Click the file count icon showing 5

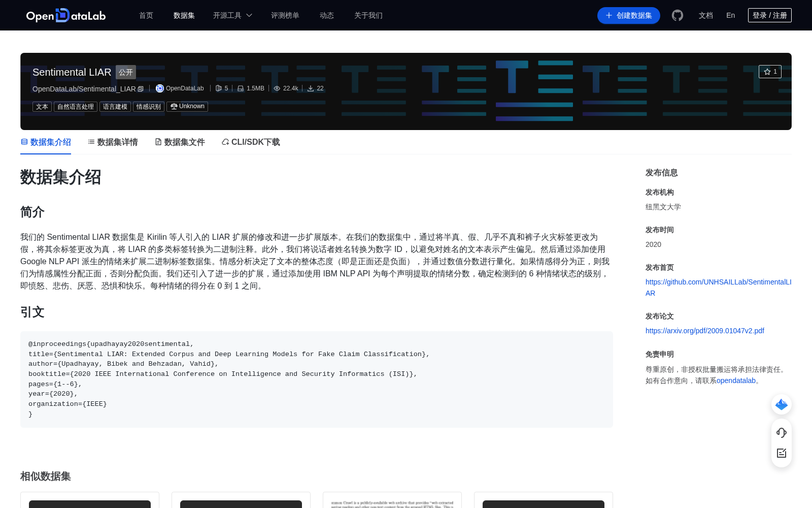(x=219, y=88)
